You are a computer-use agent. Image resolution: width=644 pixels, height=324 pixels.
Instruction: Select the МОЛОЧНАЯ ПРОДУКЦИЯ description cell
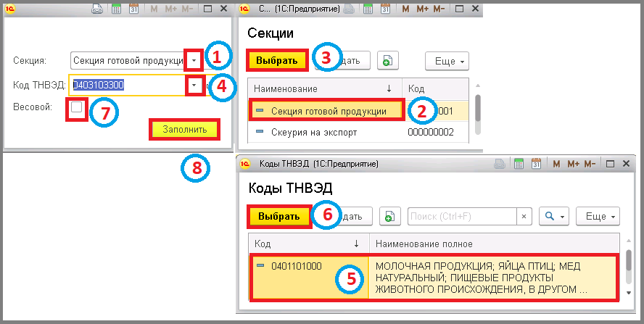pos(493,277)
